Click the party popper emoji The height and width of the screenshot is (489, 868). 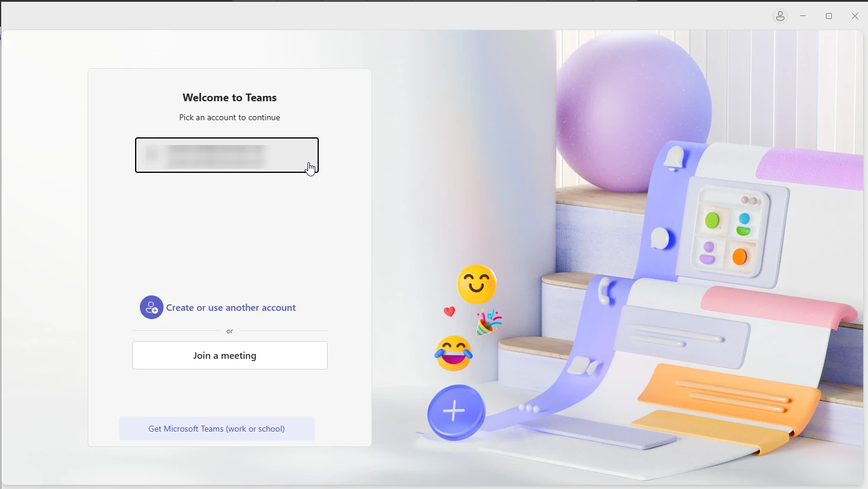489,323
